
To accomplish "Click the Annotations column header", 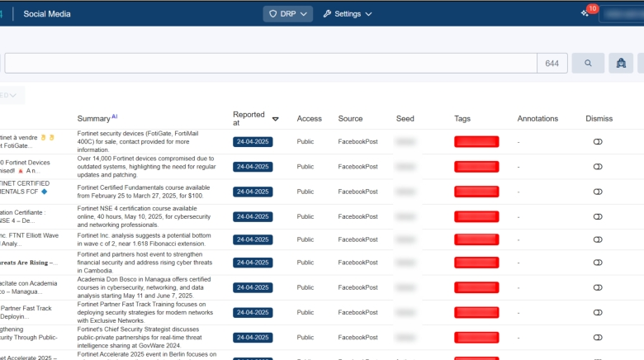I will click(x=537, y=119).
